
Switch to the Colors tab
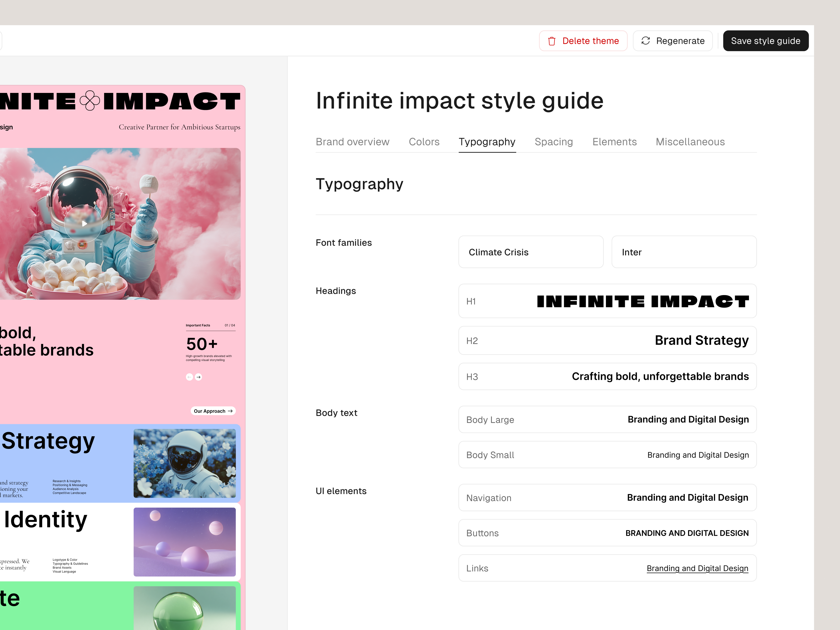point(424,142)
